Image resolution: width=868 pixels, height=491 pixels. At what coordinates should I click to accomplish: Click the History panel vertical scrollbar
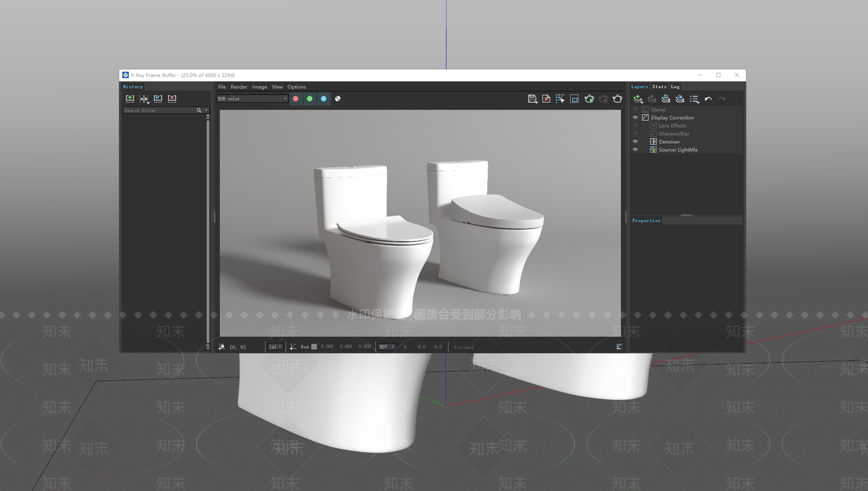click(x=208, y=232)
